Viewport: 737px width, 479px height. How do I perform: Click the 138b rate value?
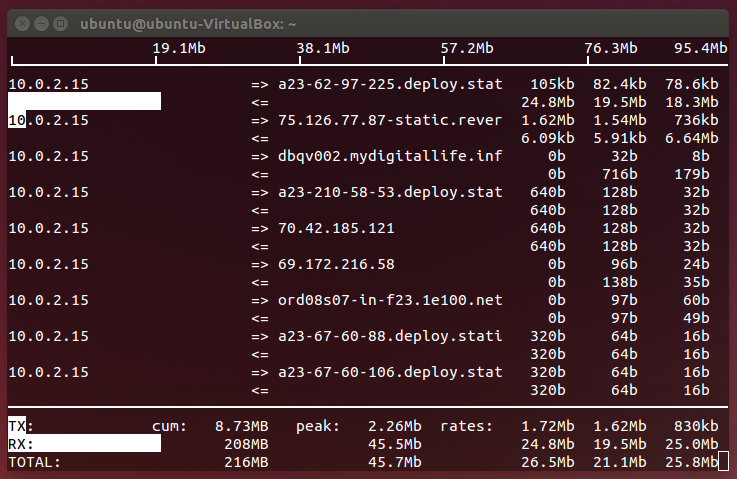tap(619, 283)
